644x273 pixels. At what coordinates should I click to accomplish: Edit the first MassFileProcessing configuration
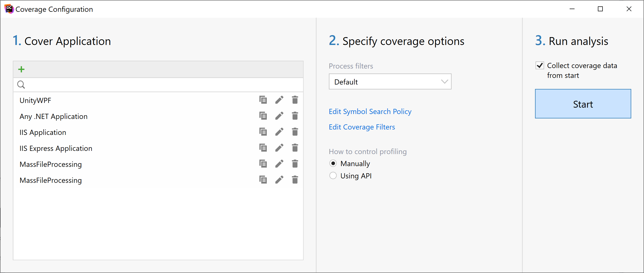coord(279,164)
